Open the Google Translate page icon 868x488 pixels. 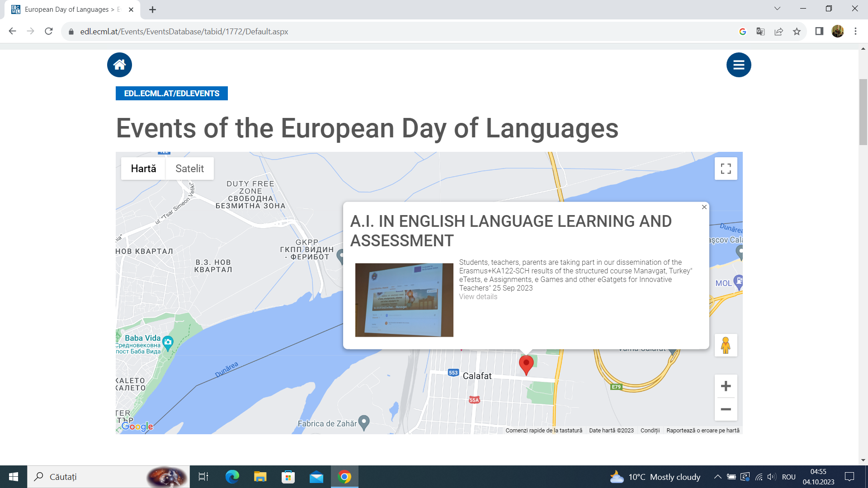[760, 32]
